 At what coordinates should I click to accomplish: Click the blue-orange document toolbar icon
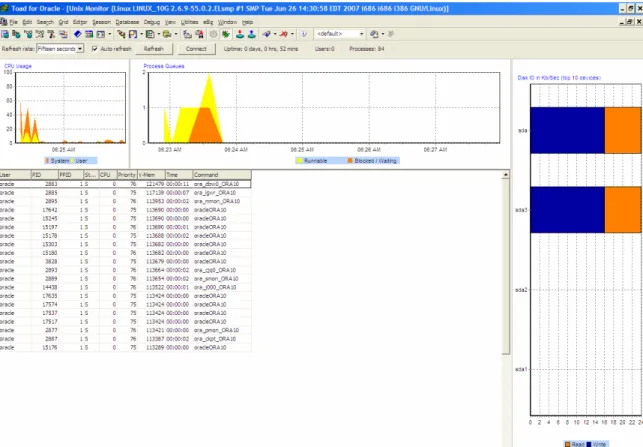[133, 34]
